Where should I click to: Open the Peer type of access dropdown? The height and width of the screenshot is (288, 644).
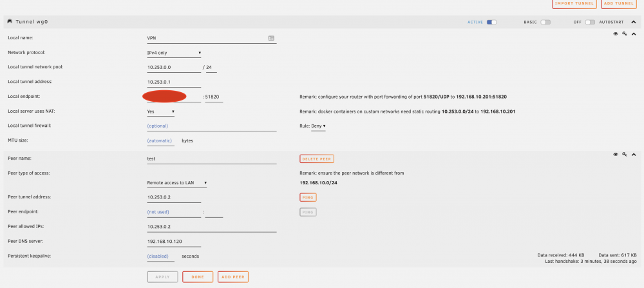(x=177, y=183)
